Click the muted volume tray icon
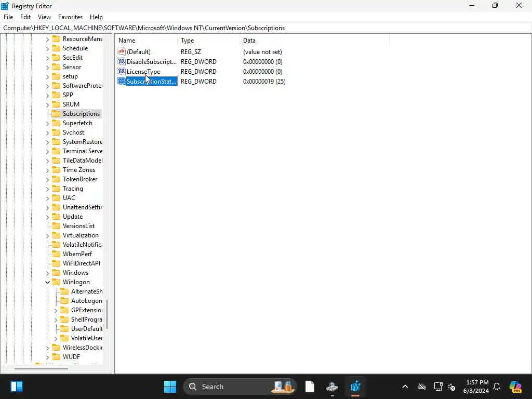The image size is (532, 399). pos(451,387)
